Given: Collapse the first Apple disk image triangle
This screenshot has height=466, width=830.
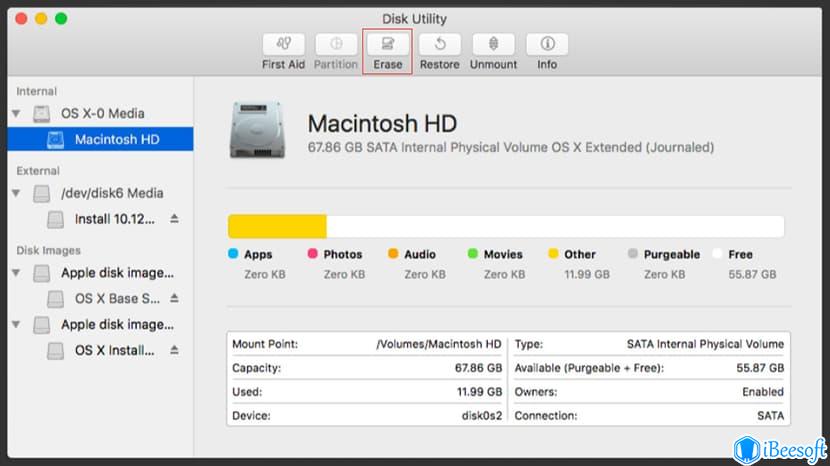Looking at the screenshot, I should 16,273.
